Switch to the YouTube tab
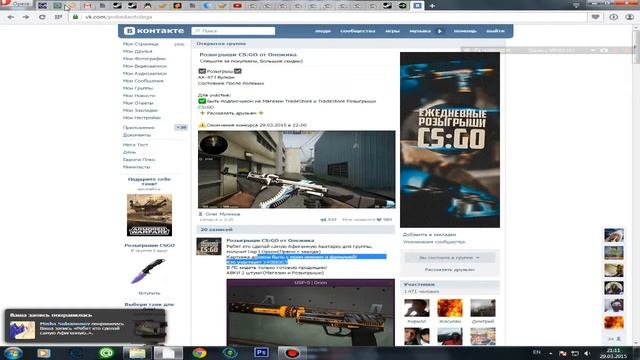This screenshot has height=360, width=640. (x=237, y=6)
